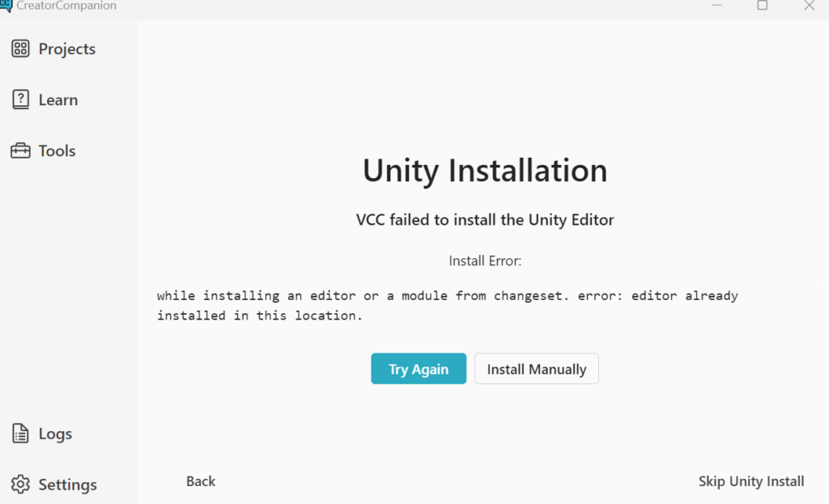
Task: Click Skip Unity Install
Action: (x=750, y=481)
